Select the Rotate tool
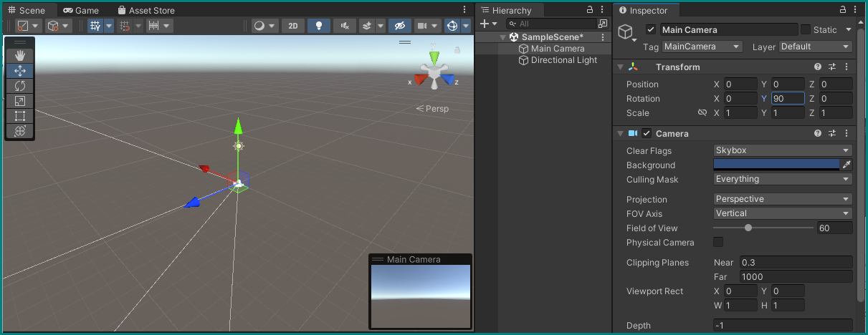The width and height of the screenshot is (868, 335). (20, 86)
